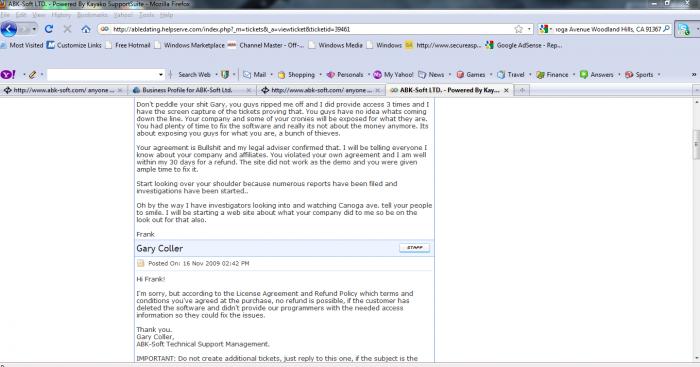The image size is (700, 367).
Task: Open Yahoo Games from the toolbar
Action: [x=471, y=75]
